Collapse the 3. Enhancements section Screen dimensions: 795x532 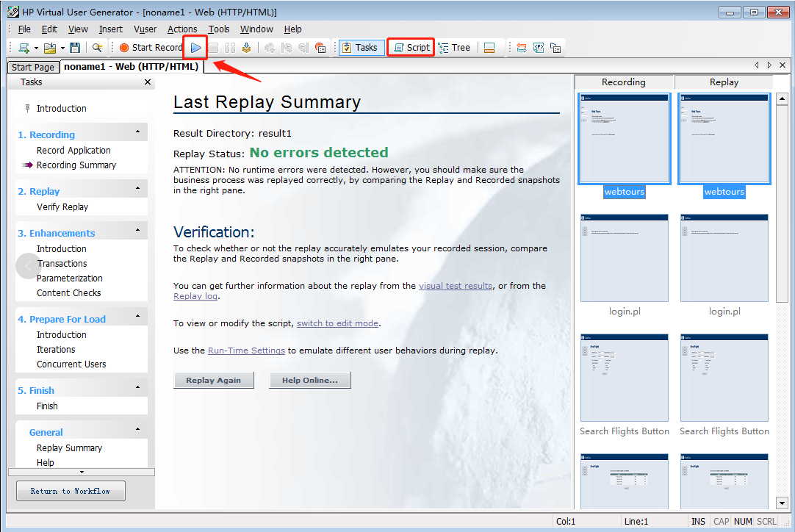coord(137,230)
